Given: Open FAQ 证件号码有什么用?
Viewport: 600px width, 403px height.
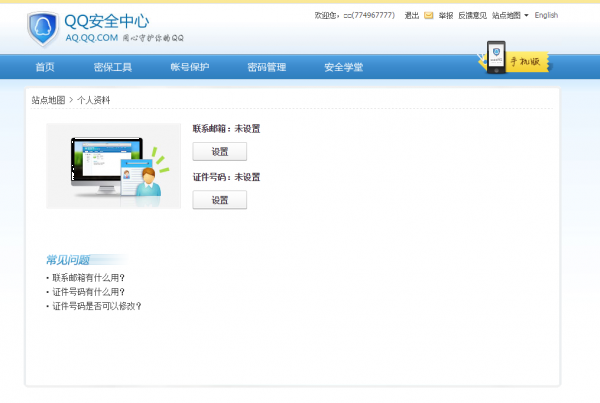Looking at the screenshot, I should [x=88, y=292].
